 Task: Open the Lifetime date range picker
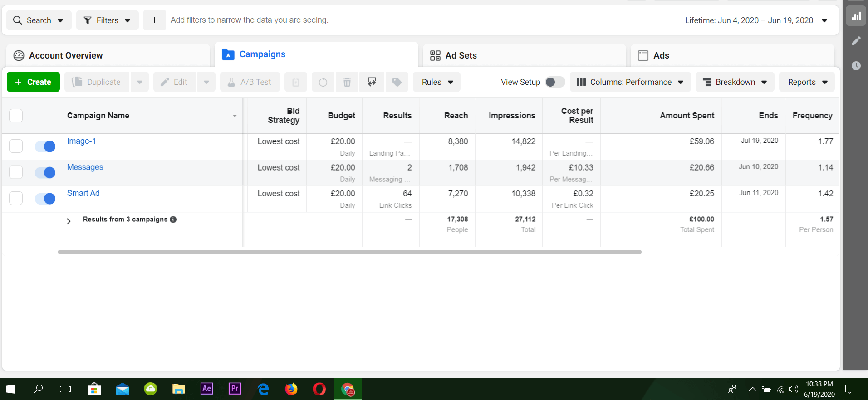point(756,20)
